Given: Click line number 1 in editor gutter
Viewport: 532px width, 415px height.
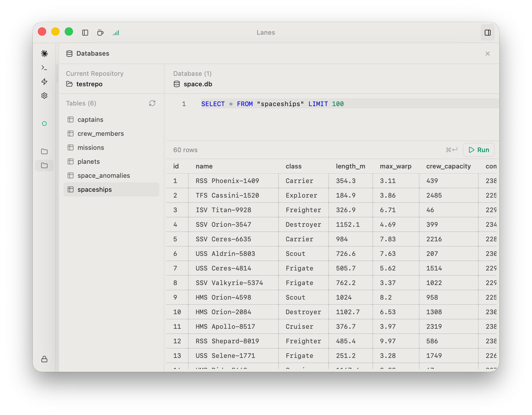Looking at the screenshot, I should 184,104.
